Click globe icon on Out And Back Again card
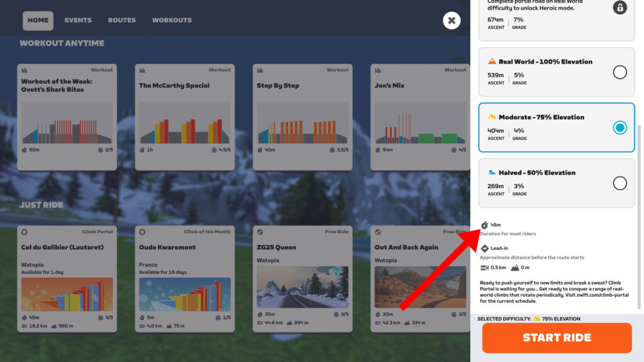Screen dimensions: 644x362 pos(378,232)
